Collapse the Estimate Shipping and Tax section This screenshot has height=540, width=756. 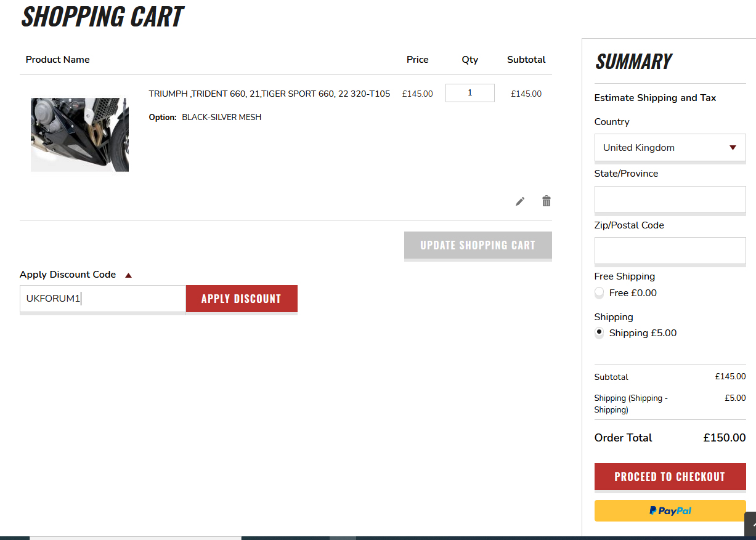point(655,98)
